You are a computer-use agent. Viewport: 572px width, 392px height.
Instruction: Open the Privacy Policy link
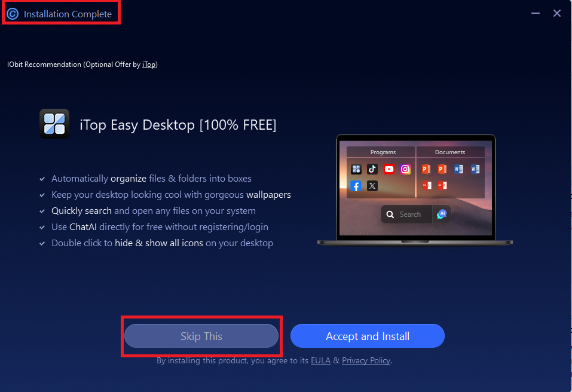pos(366,361)
